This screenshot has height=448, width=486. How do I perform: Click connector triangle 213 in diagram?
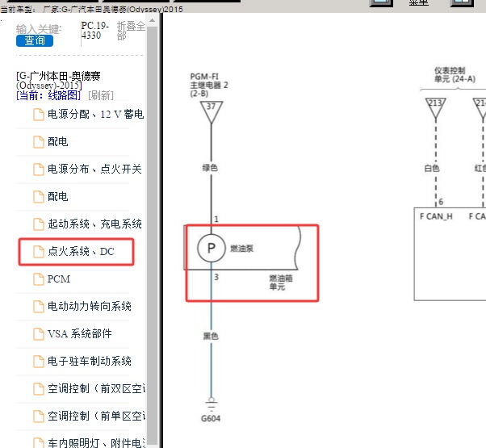click(x=435, y=108)
